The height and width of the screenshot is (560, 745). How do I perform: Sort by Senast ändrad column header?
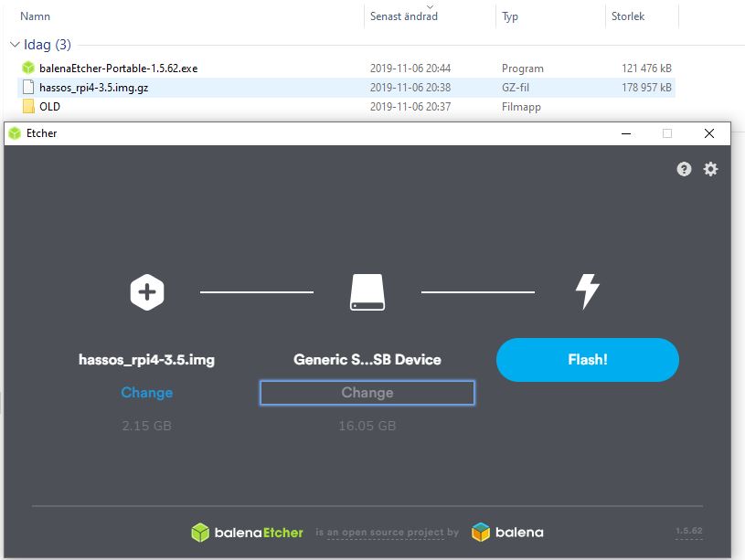404,16
